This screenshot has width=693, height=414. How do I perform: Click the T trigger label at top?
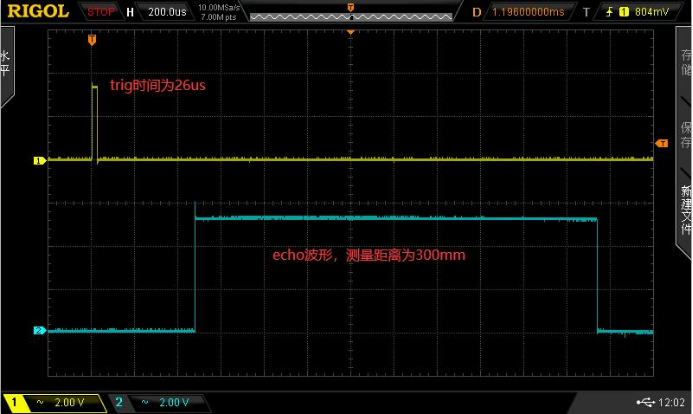point(586,12)
